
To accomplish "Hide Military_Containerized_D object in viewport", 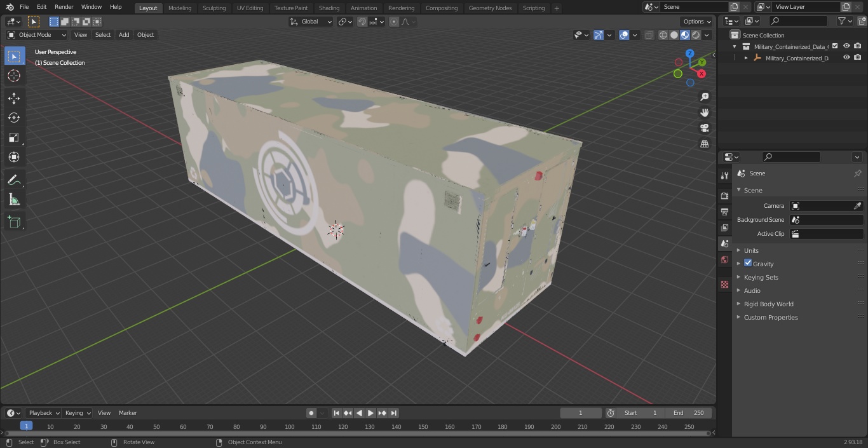I will (x=846, y=58).
